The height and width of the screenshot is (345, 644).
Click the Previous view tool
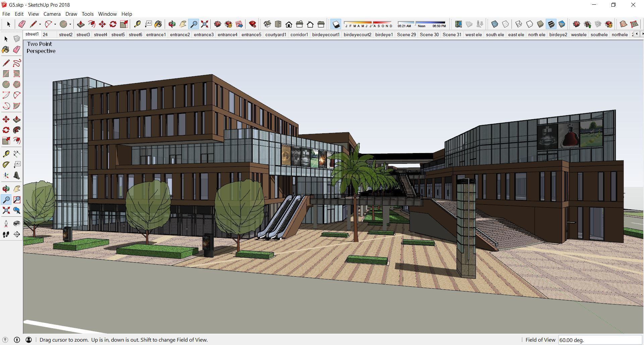pyautogui.click(x=16, y=211)
